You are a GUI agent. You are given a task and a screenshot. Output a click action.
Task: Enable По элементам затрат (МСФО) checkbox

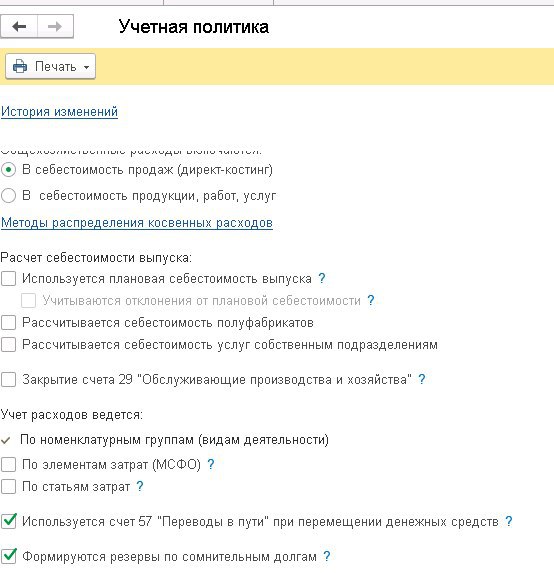(8, 465)
